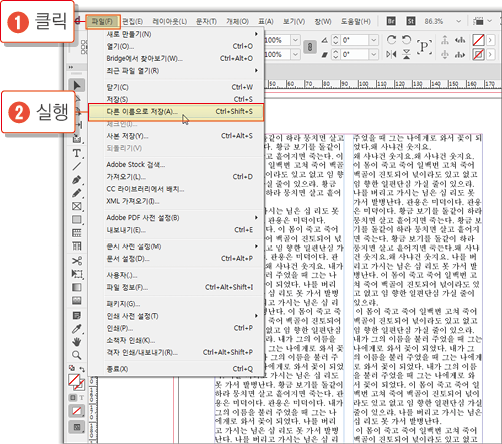Choose 패키지(G)... from File menu

[176, 304]
